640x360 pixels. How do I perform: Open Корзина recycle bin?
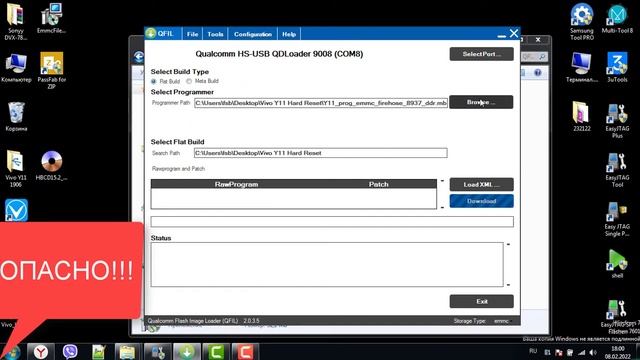tap(16, 116)
